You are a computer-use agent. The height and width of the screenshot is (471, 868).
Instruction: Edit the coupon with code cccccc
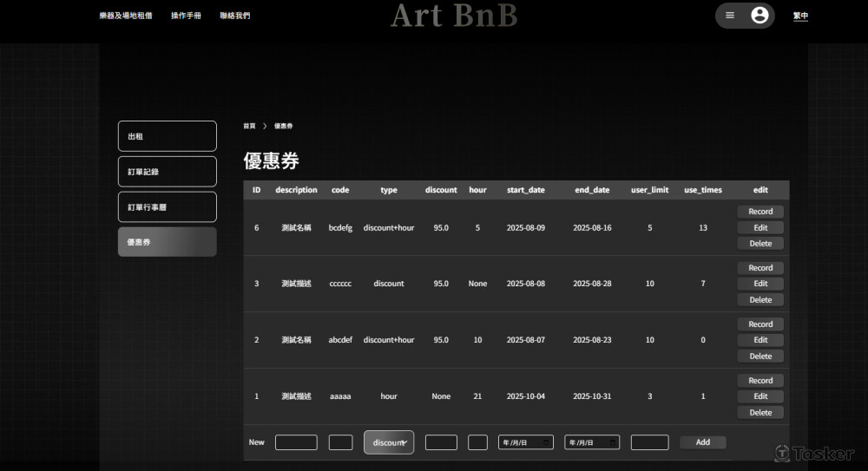pyautogui.click(x=760, y=284)
